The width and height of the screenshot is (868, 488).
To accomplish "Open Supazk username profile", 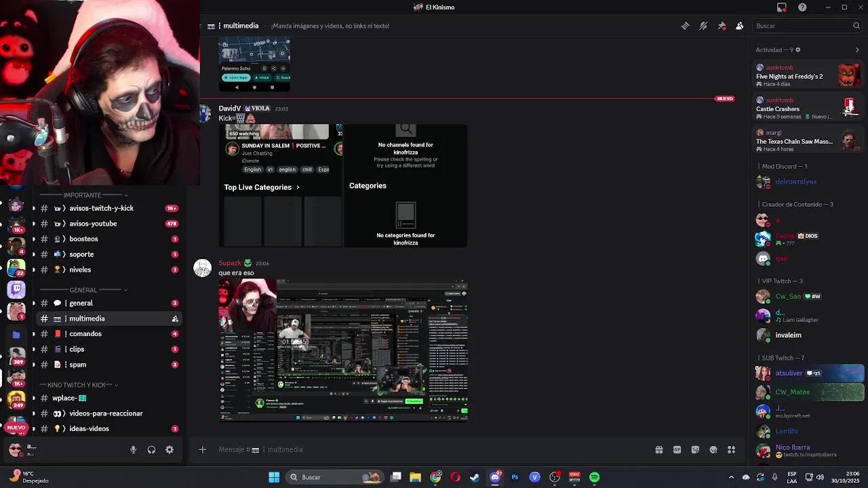I will point(230,263).
